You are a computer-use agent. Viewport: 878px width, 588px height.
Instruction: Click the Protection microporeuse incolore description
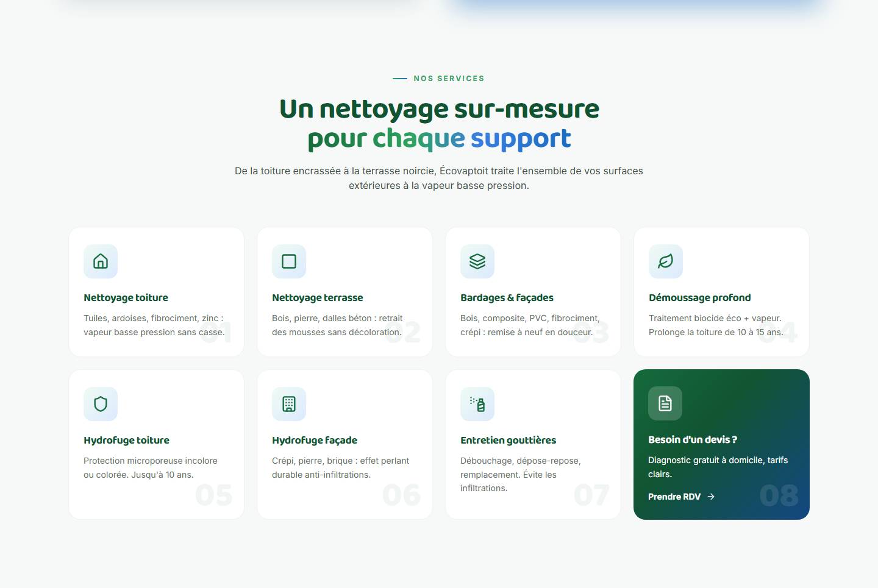click(151, 467)
